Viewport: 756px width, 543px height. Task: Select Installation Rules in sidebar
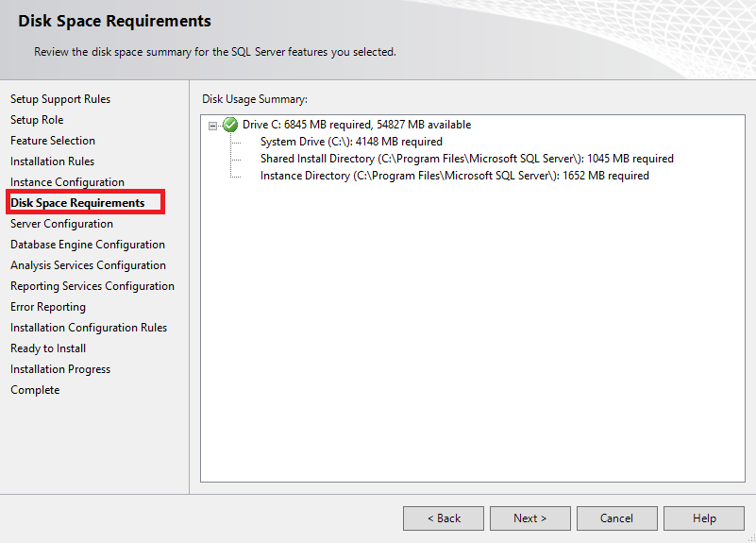52,161
